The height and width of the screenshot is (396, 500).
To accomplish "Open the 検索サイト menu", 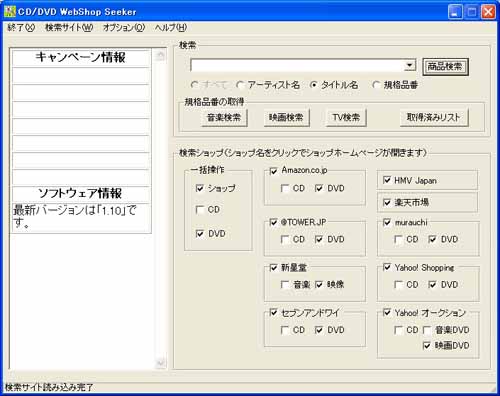I will (69, 28).
